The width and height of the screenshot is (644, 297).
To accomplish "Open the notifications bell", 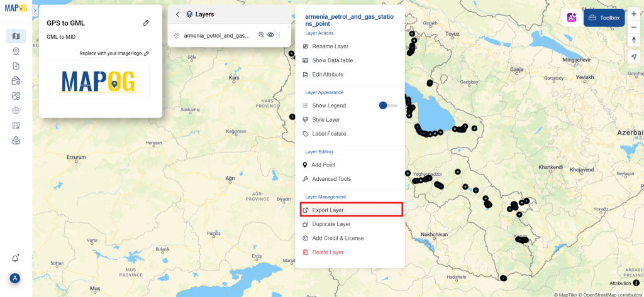I will (x=15, y=259).
